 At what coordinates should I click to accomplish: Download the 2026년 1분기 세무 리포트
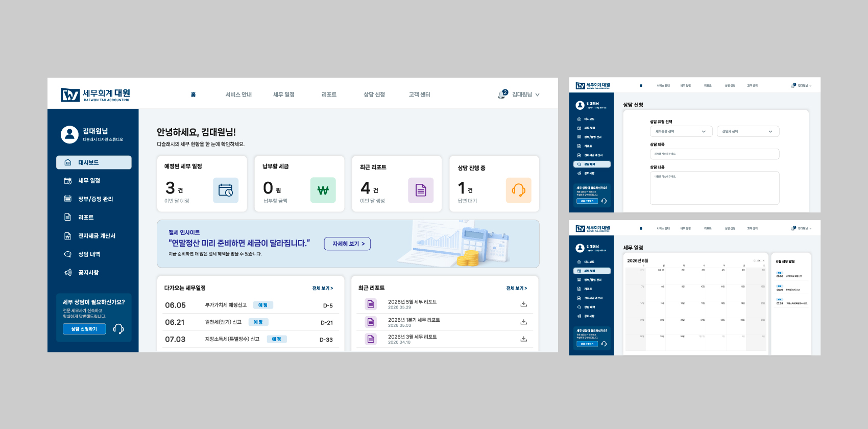(x=523, y=322)
